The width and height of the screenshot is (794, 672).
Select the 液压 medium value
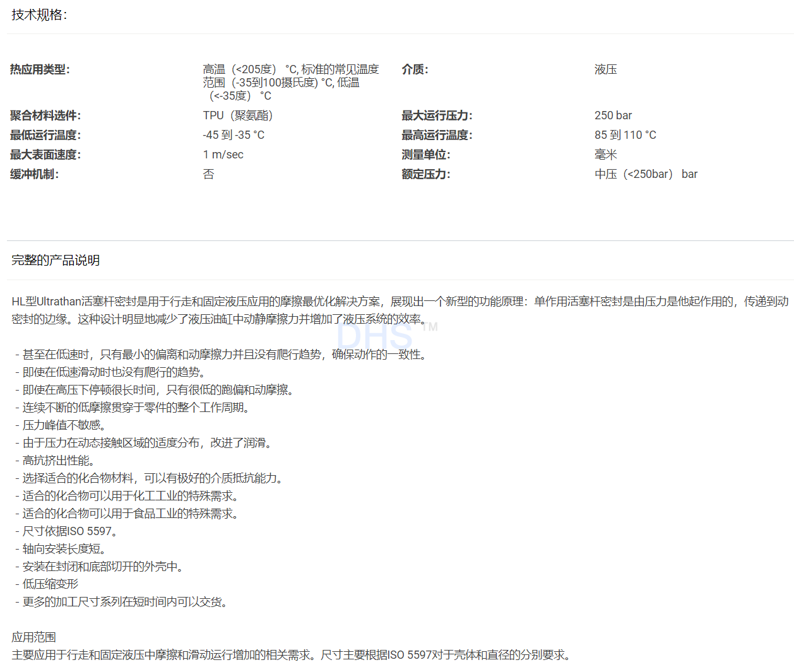[605, 69]
